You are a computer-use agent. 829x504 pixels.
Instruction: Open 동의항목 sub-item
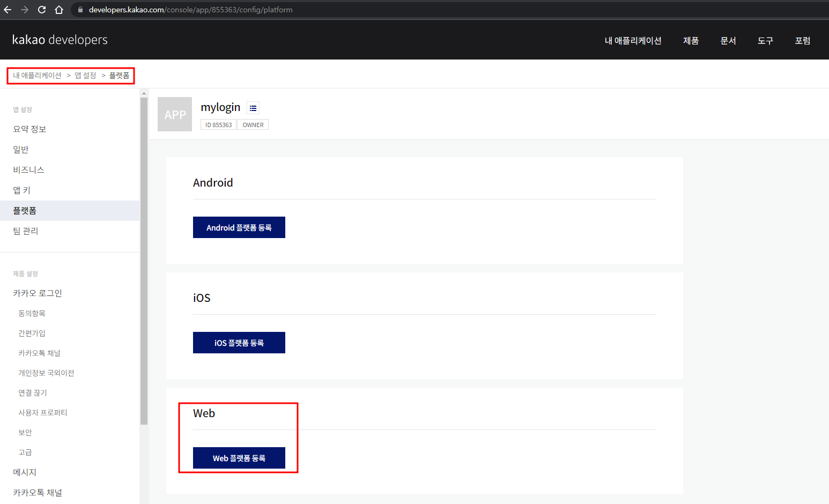[x=32, y=313]
